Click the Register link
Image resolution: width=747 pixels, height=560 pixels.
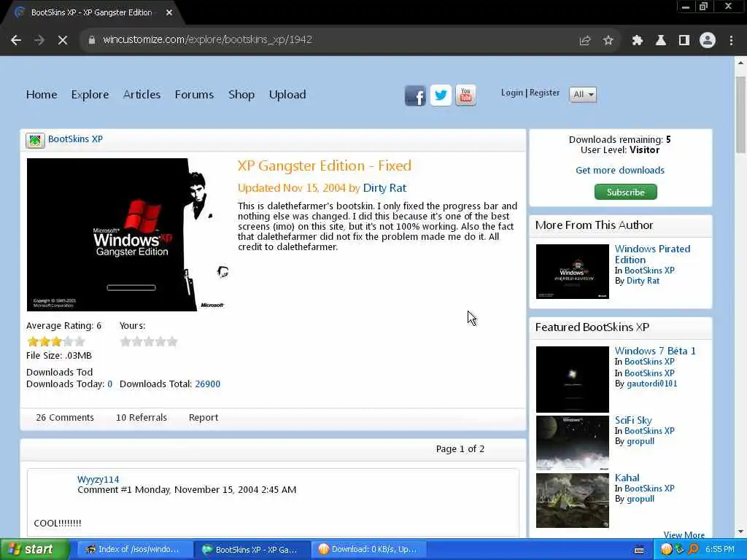click(544, 93)
